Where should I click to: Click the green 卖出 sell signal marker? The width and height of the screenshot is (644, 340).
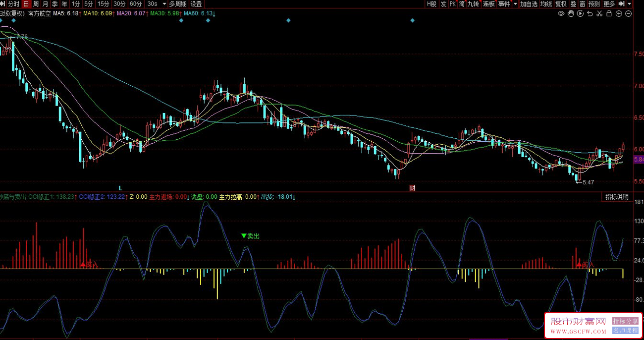(250, 236)
